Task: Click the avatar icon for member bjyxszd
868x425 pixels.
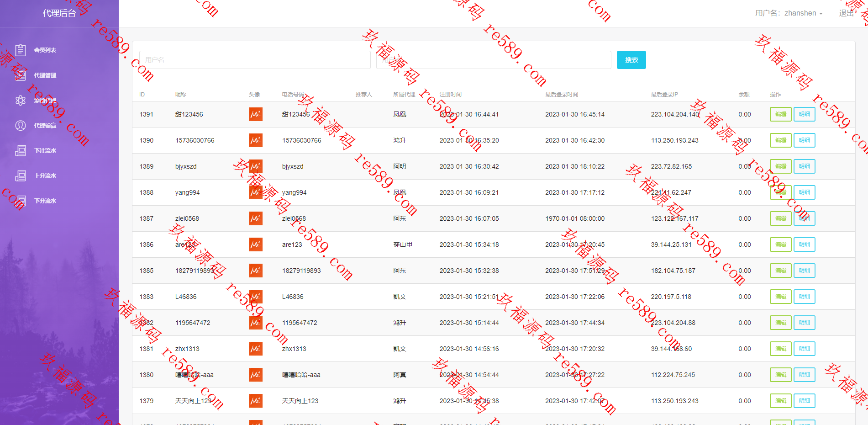Action: pyautogui.click(x=256, y=166)
